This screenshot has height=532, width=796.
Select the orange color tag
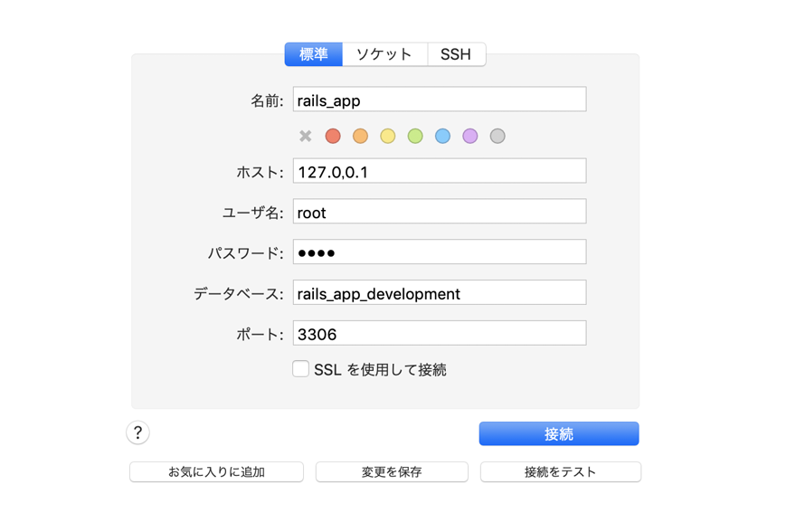click(360, 136)
